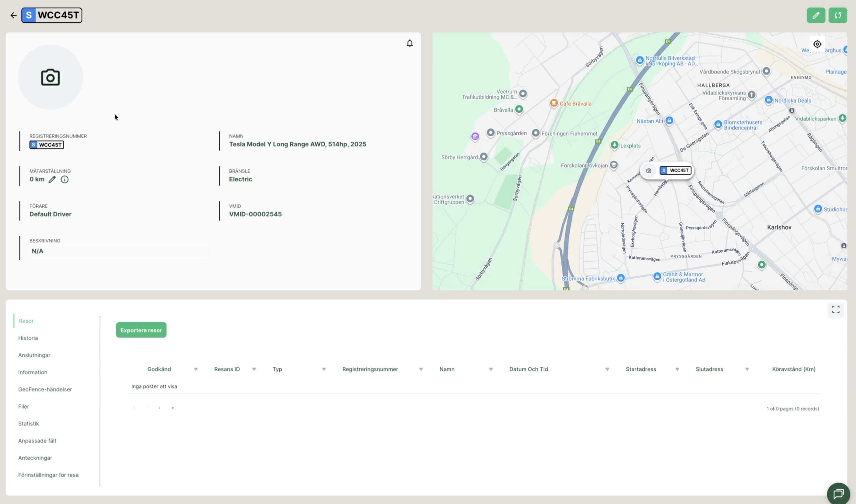This screenshot has width=856, height=504.
Task: Click the Exportera resor button
Action: click(141, 330)
